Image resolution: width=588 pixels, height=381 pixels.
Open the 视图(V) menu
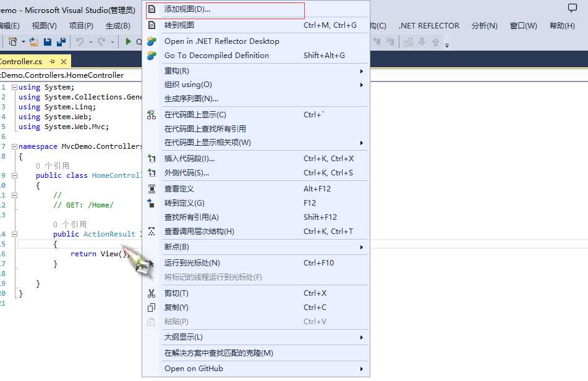coord(45,26)
